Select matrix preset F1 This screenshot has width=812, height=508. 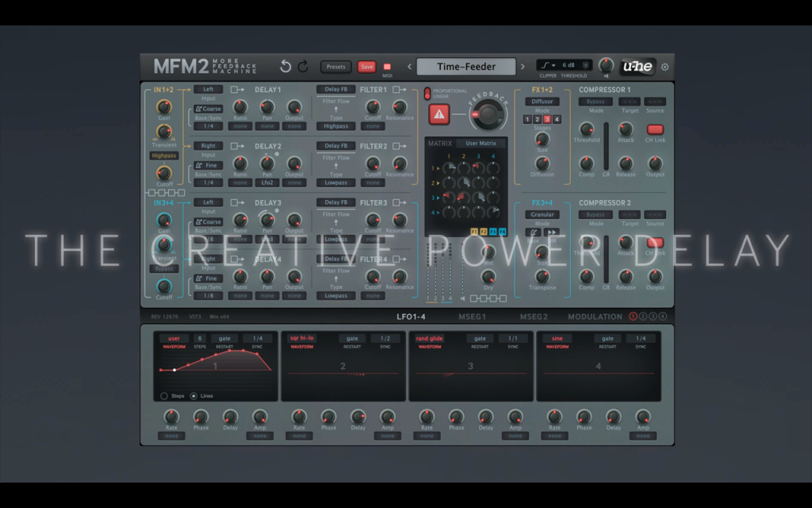point(474,232)
